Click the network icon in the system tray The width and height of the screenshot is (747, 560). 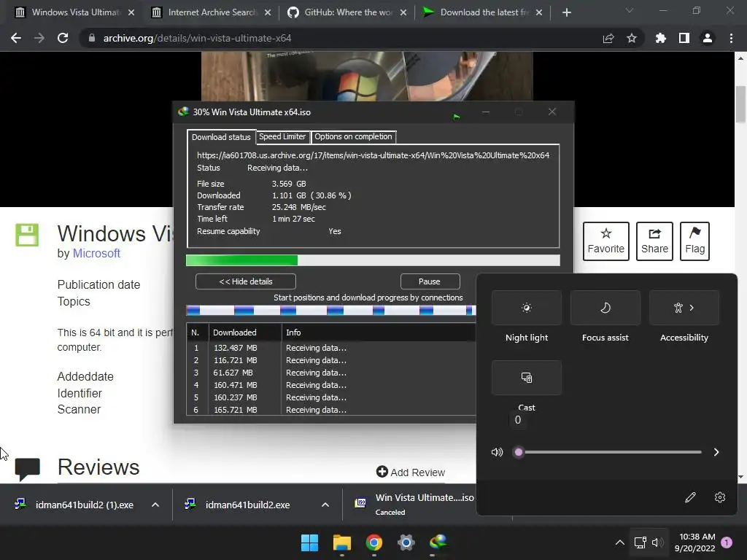coord(640,542)
